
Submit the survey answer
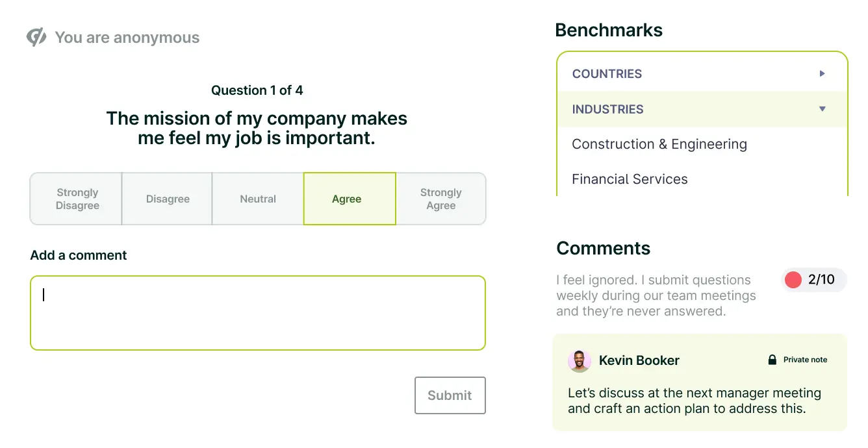pyautogui.click(x=450, y=395)
